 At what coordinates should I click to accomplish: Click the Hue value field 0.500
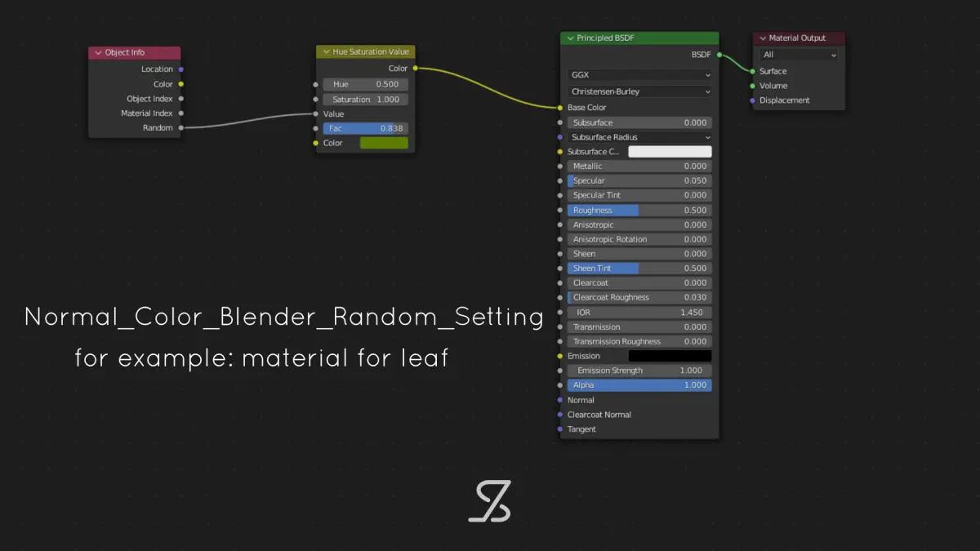click(x=365, y=84)
